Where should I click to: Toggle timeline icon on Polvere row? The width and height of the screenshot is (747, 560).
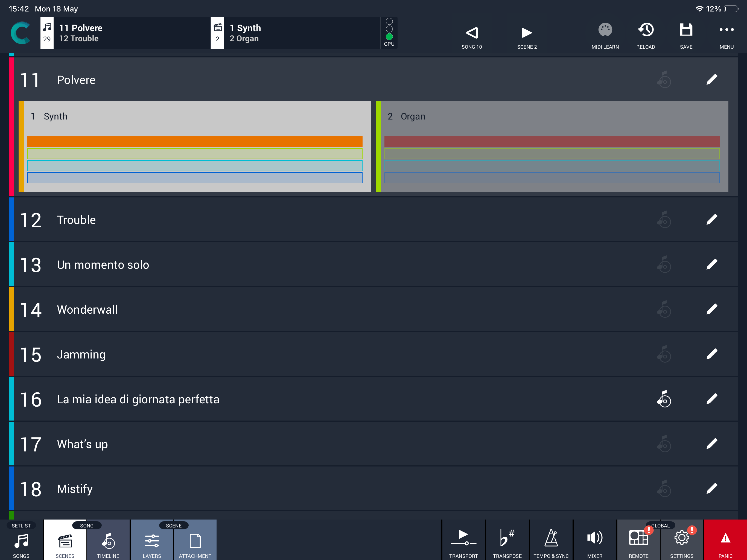(664, 80)
